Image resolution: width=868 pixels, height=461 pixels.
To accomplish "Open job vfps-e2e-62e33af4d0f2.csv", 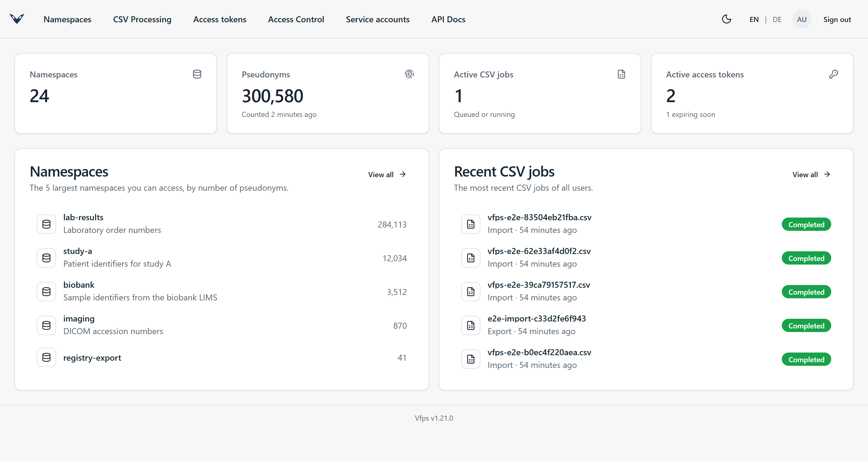I will pyautogui.click(x=646, y=258).
